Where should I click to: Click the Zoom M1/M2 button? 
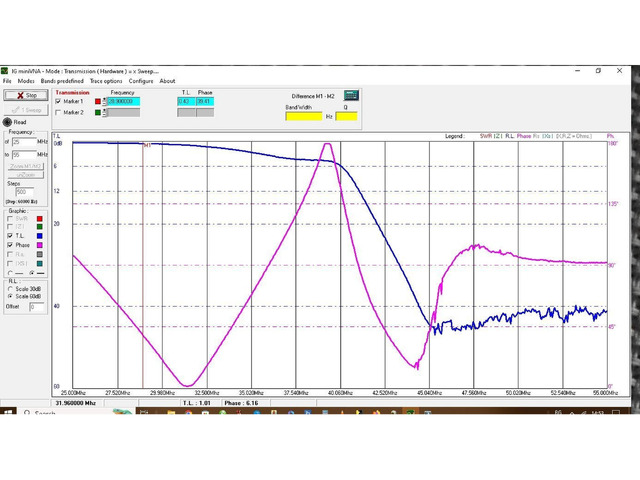coord(26,166)
